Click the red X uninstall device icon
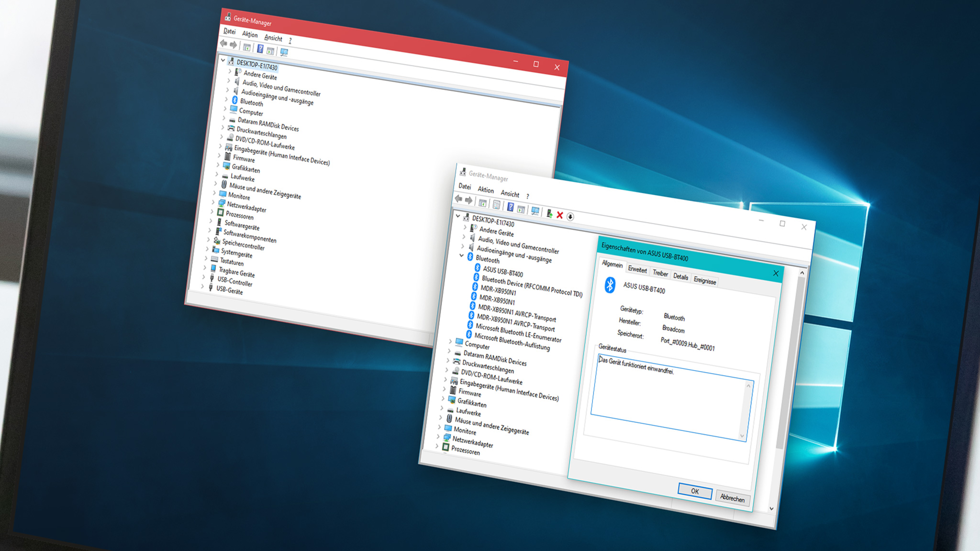980x551 pixels. (x=559, y=215)
